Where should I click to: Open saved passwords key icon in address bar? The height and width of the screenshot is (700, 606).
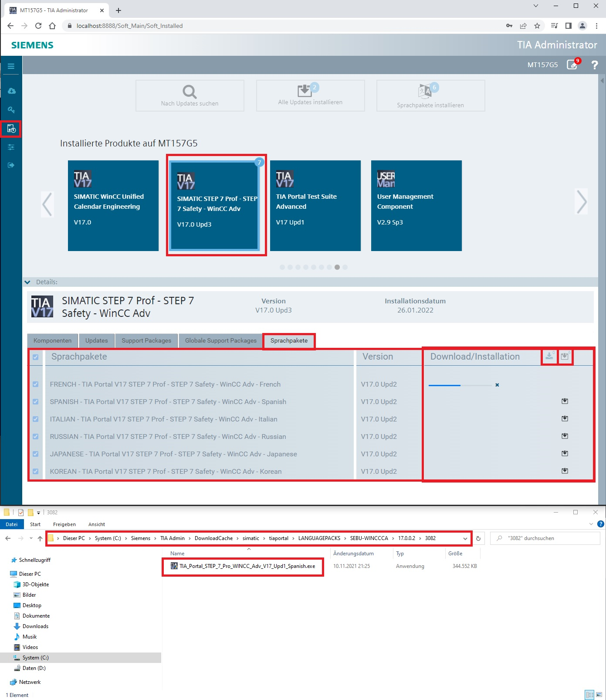pyautogui.click(x=509, y=26)
